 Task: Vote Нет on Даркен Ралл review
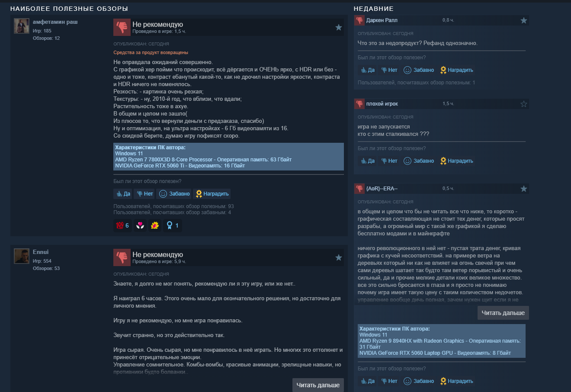tap(389, 70)
